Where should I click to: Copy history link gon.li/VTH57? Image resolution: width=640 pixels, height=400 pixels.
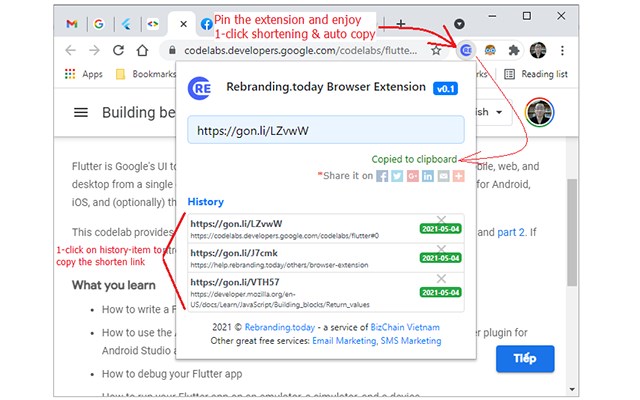[x=235, y=282]
